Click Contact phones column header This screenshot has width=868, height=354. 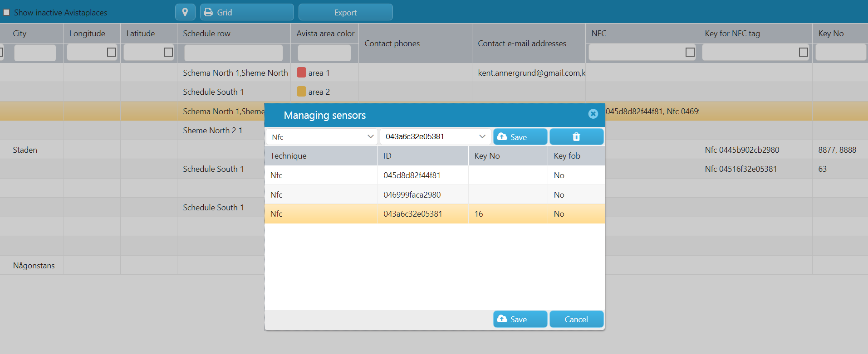[x=415, y=44]
